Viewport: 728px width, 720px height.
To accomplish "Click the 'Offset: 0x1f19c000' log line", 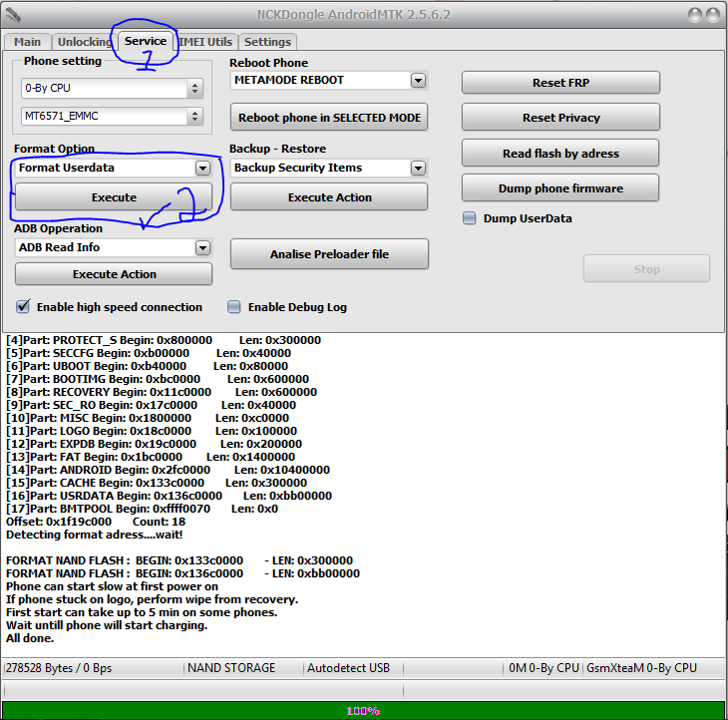I will click(95, 522).
